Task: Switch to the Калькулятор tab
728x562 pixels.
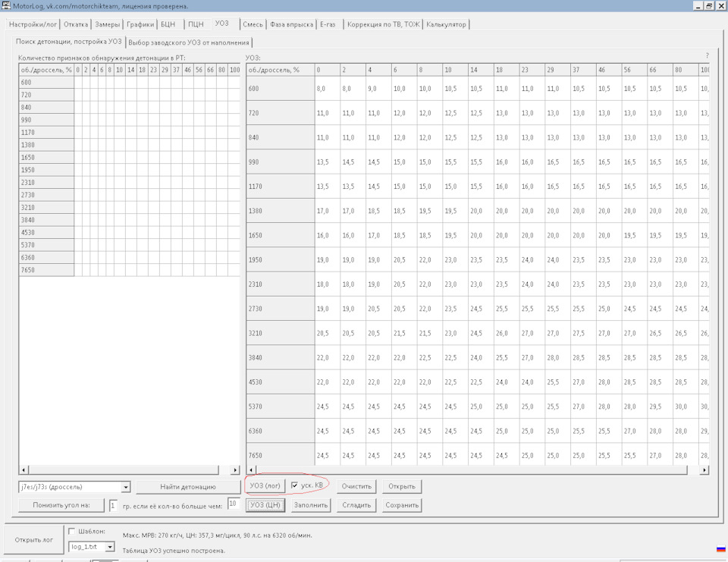Action: pyautogui.click(x=446, y=24)
